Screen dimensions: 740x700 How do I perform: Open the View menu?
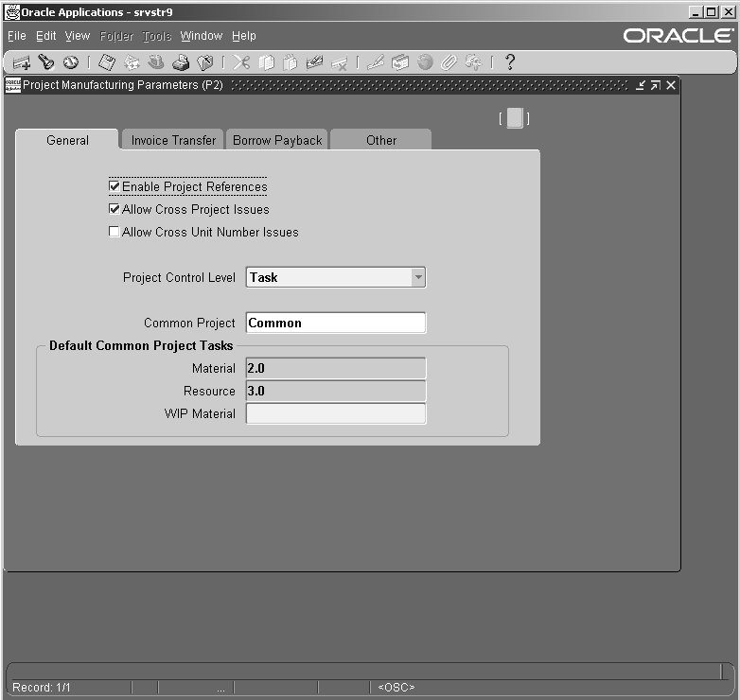pyautogui.click(x=78, y=36)
